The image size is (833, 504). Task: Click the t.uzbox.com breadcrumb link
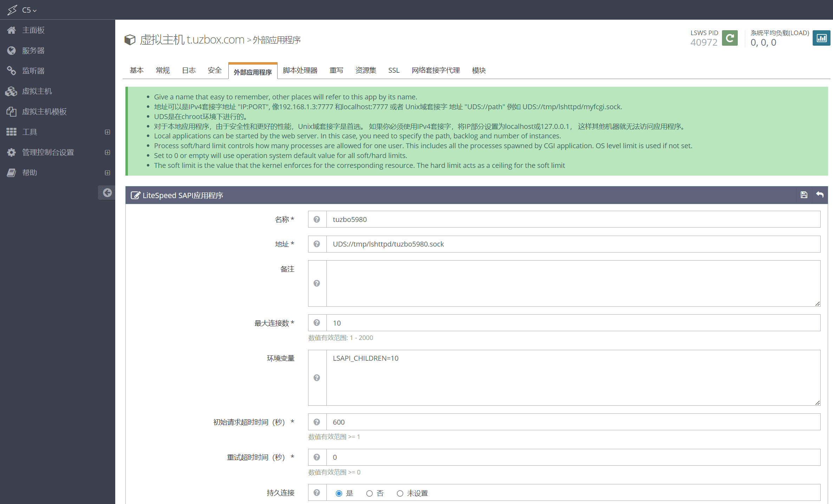click(215, 39)
